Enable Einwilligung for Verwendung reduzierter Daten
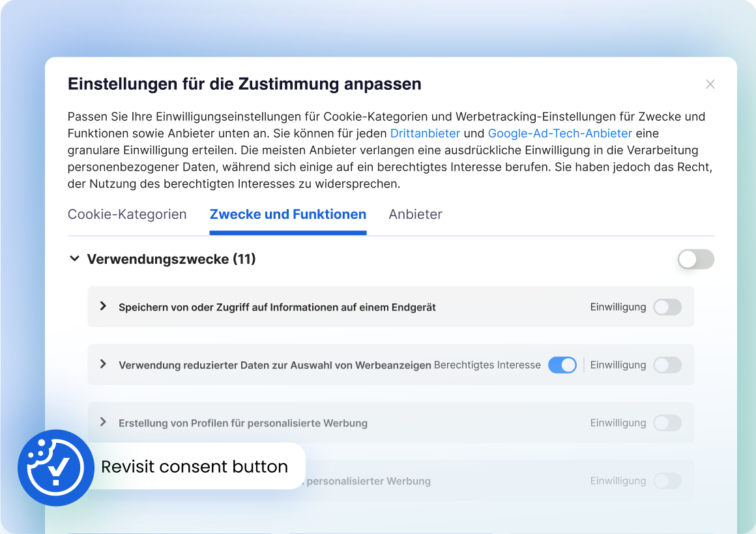Viewport: 756px width, 534px height. point(667,365)
